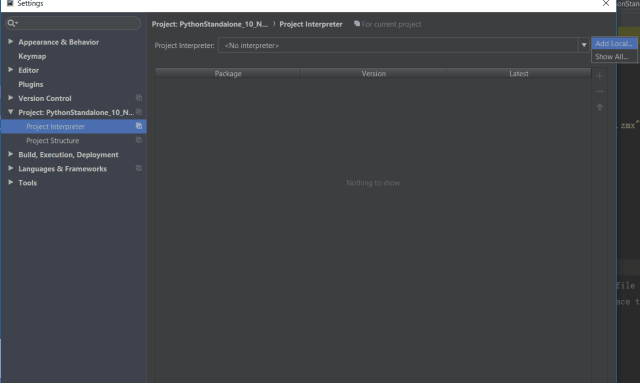Click the install package plus icon
Viewport: 640px width, 384px height.
599,76
